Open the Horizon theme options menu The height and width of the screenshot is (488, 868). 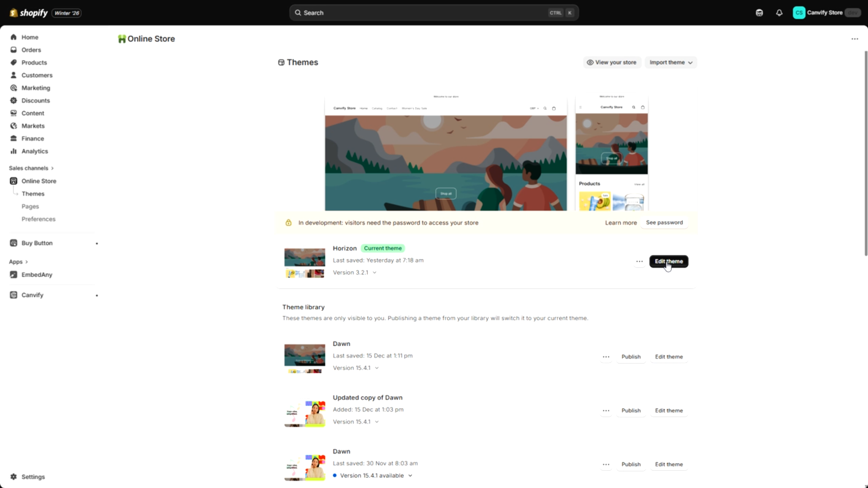tap(639, 261)
